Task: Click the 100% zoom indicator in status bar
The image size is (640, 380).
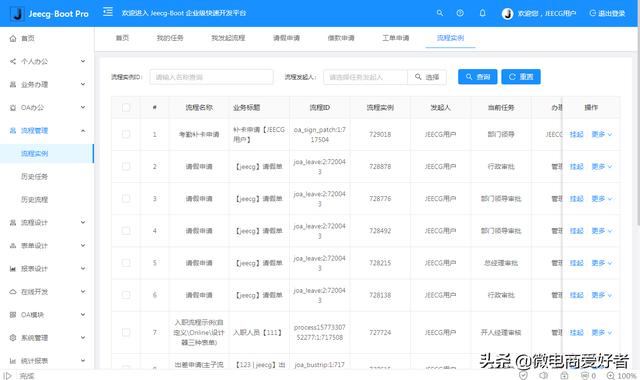Action: [622, 376]
